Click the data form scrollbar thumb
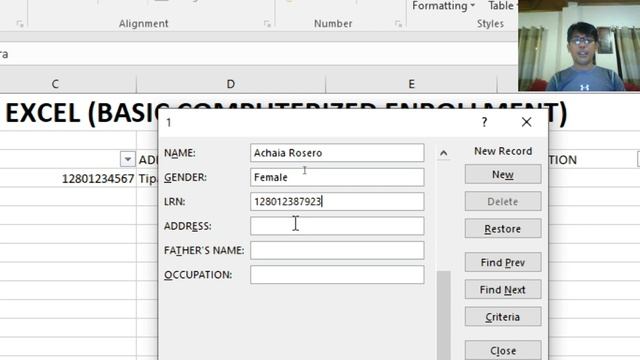 (x=444, y=315)
